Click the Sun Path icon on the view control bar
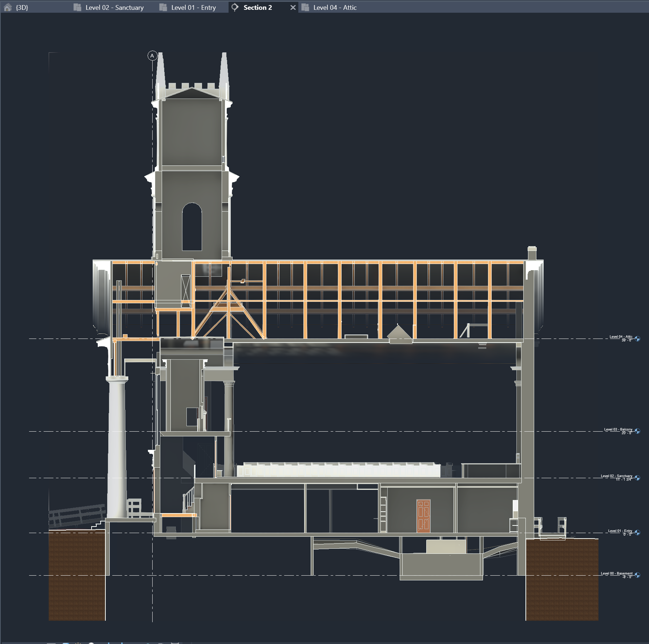649x644 pixels. click(92, 643)
